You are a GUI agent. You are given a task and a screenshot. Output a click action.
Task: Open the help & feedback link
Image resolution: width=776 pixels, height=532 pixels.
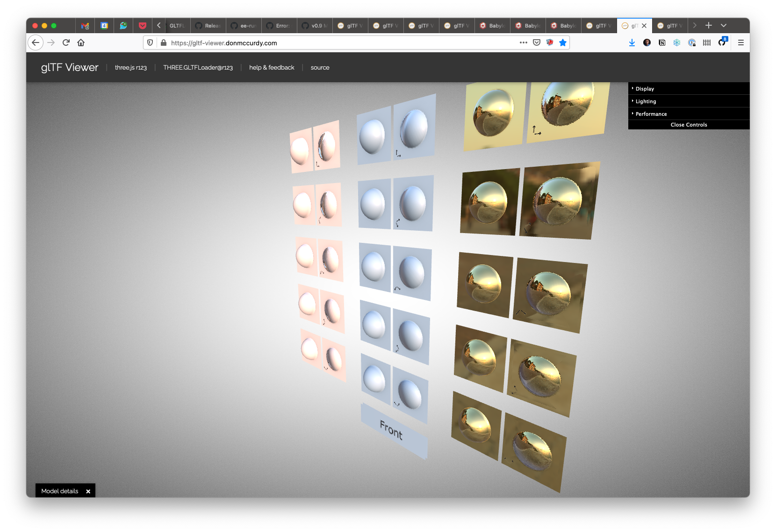pyautogui.click(x=272, y=68)
